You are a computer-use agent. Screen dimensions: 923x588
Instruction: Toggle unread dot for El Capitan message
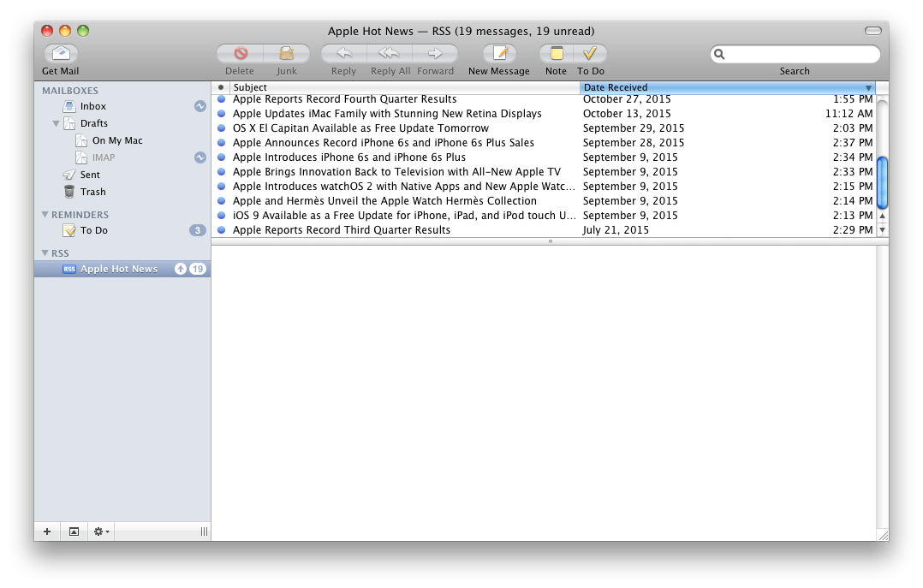click(221, 128)
